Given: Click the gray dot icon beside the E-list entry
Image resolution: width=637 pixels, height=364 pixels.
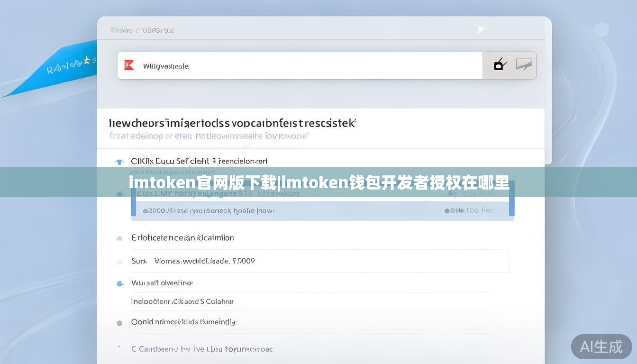Looking at the screenshot, I should [119, 238].
